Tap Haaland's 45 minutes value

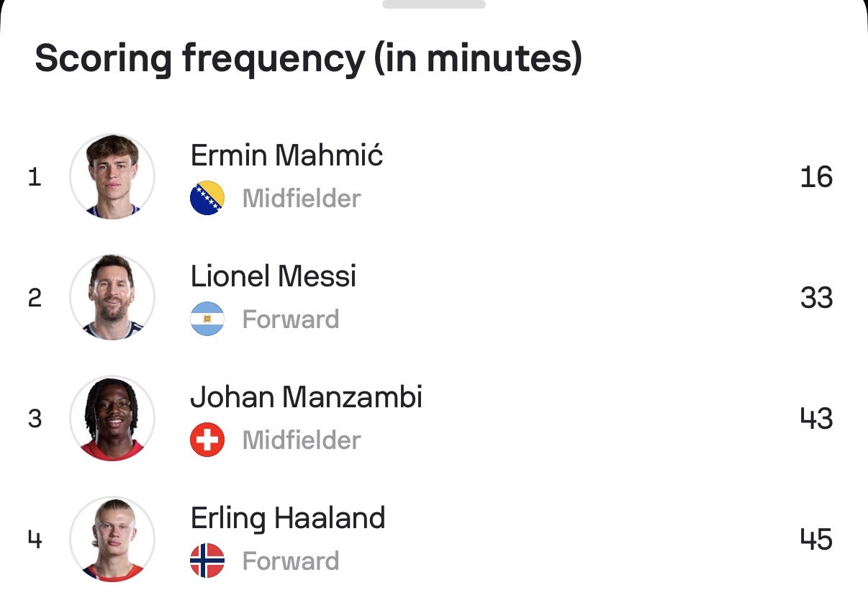(816, 539)
